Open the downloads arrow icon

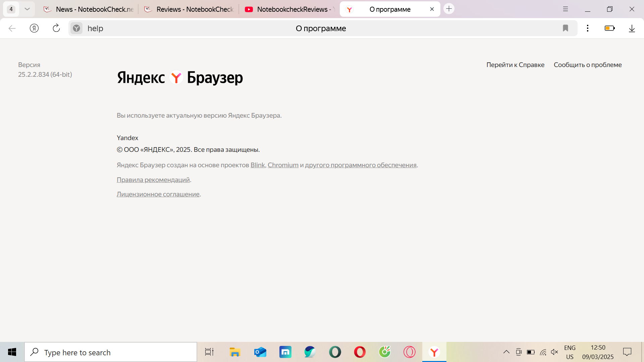click(x=632, y=28)
